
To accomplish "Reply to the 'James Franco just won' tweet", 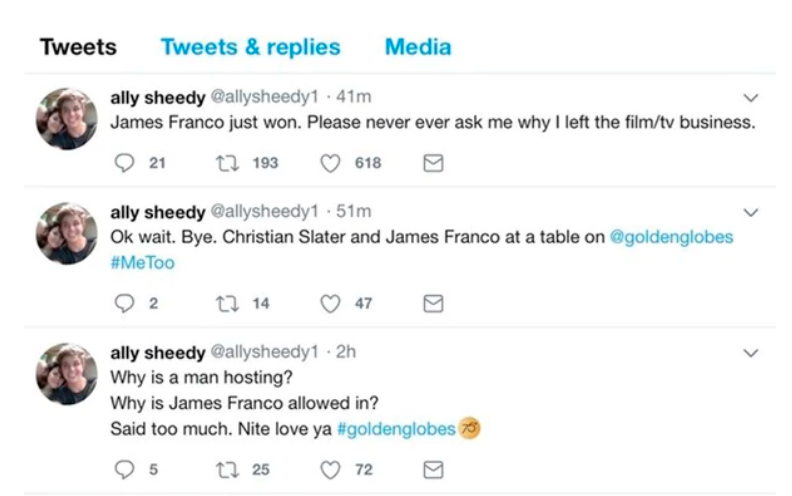I will 123,164.
